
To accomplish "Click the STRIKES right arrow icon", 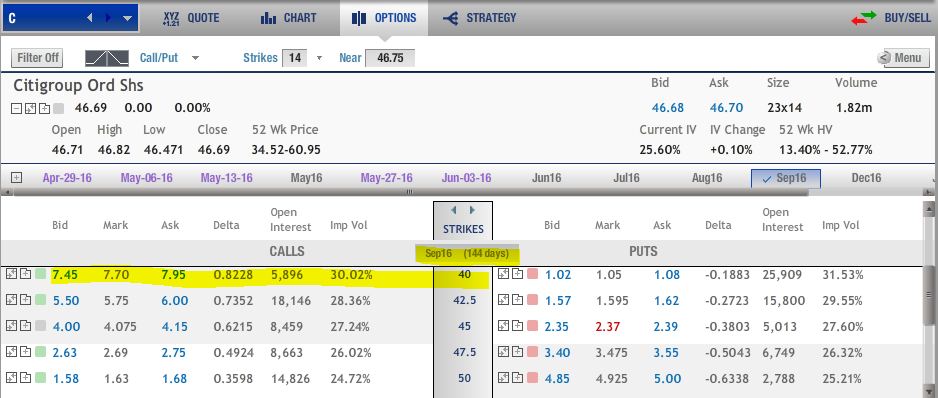I will click(472, 210).
